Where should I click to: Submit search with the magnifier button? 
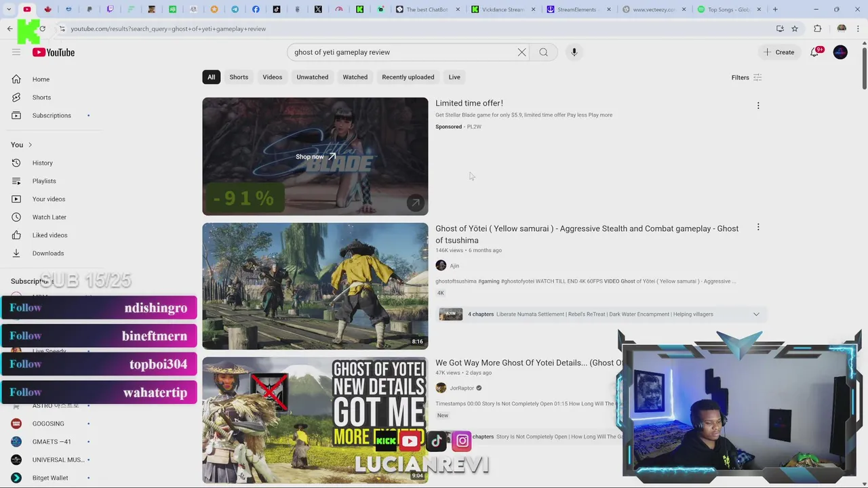[543, 52]
